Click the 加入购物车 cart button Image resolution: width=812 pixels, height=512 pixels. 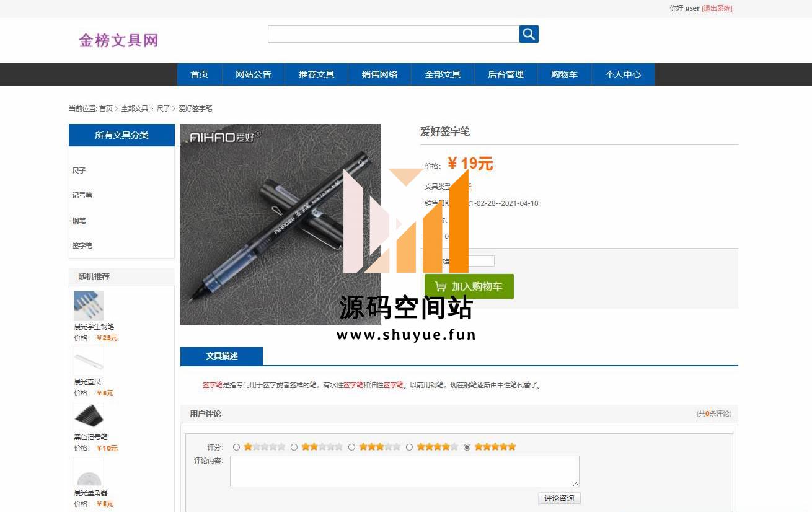(469, 286)
